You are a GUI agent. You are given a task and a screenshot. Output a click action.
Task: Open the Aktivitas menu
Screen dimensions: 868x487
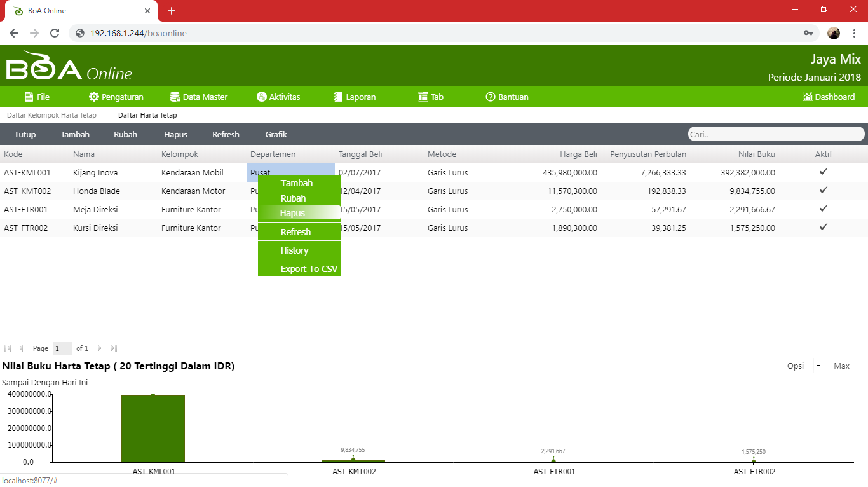click(261, 97)
